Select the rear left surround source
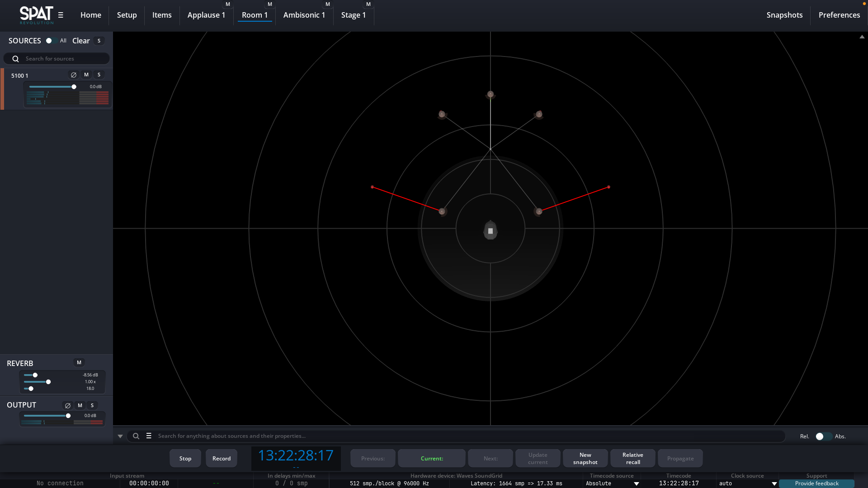 (x=442, y=211)
